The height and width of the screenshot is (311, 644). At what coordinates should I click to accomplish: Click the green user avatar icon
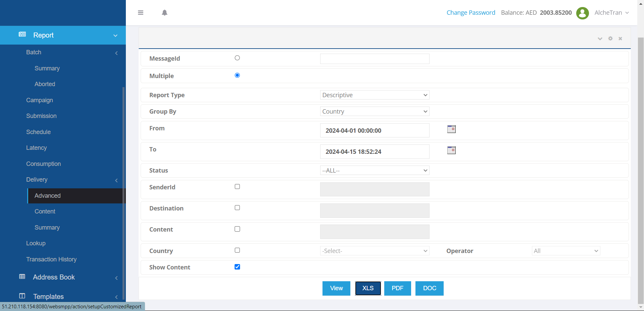(x=583, y=13)
